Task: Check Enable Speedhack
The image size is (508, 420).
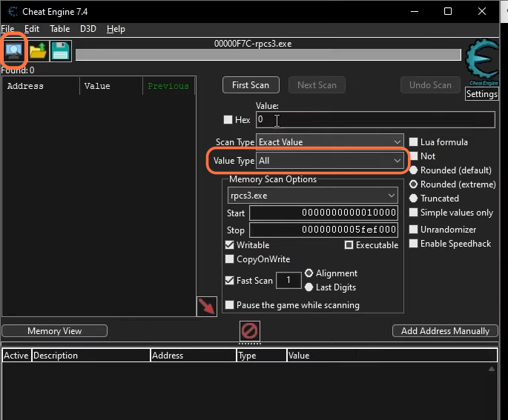Action: (413, 243)
